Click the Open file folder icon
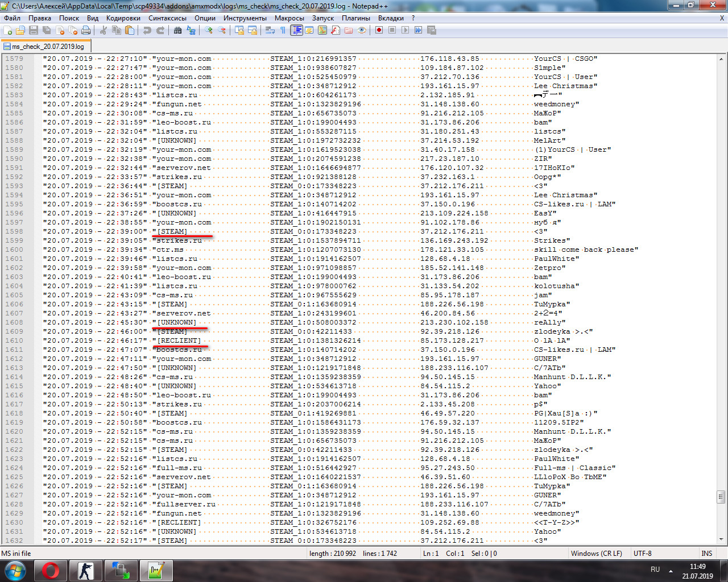Screen dimensions: 728x582 pos(20,30)
